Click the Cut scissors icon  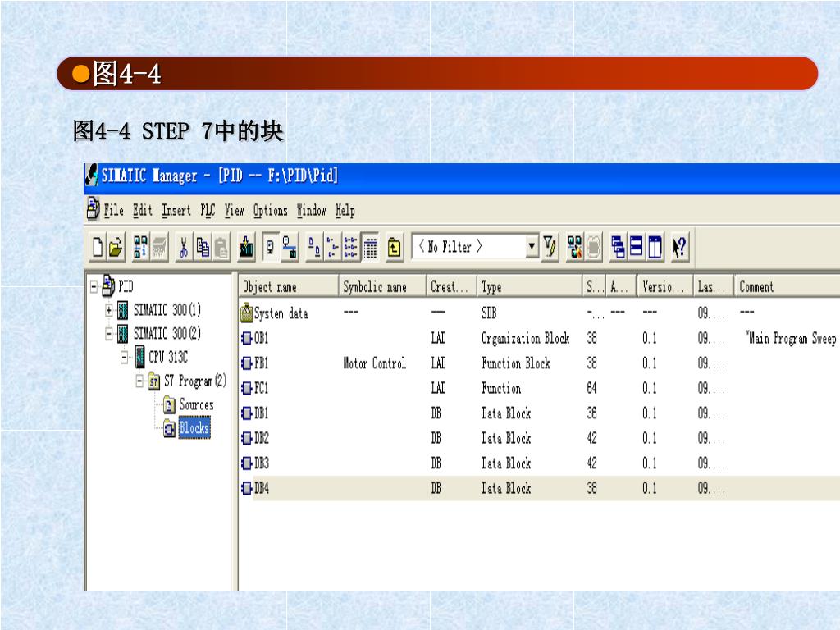(184, 248)
